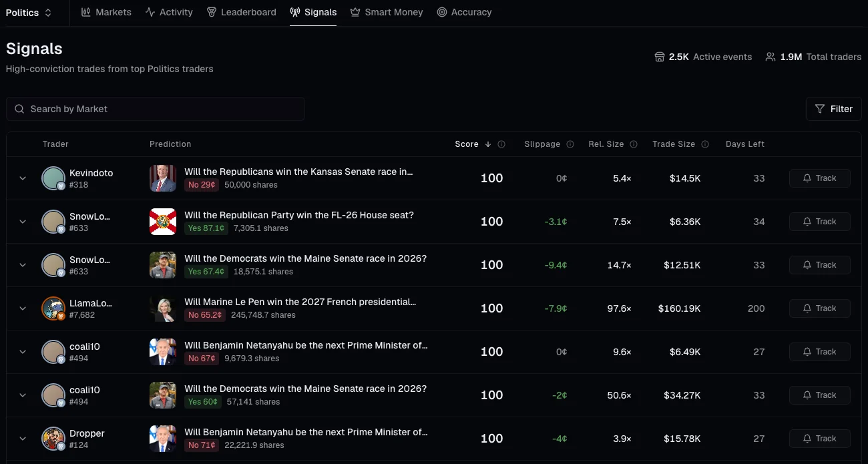The width and height of the screenshot is (868, 464).
Task: Open the Marine Le Pen market thumbnail
Action: (163, 308)
